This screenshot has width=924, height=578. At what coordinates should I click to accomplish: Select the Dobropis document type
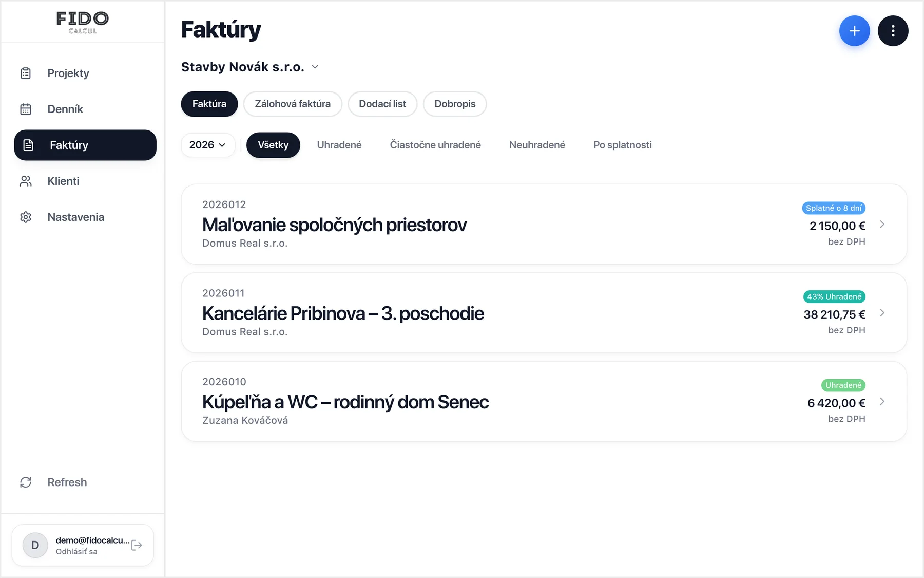[x=455, y=104]
